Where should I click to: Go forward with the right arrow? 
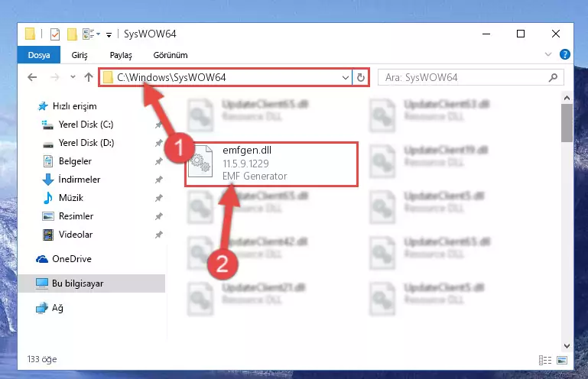point(55,77)
